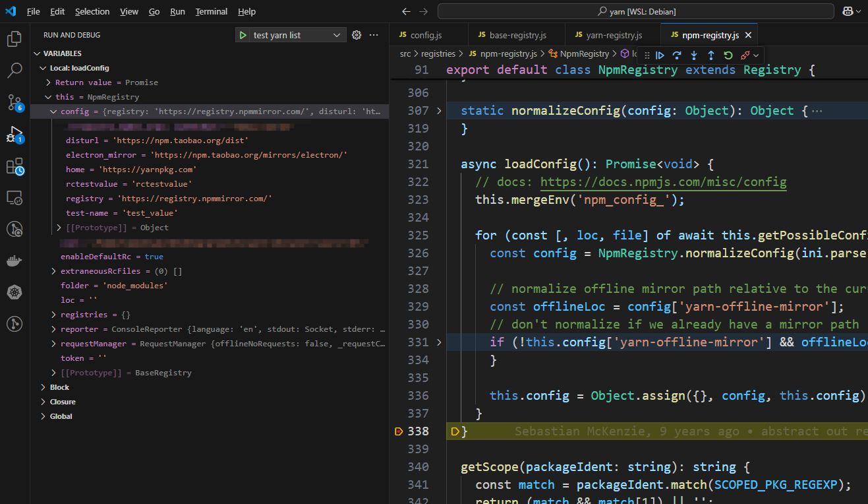
Task: Step over in the debug toolbar
Action: pyautogui.click(x=677, y=55)
